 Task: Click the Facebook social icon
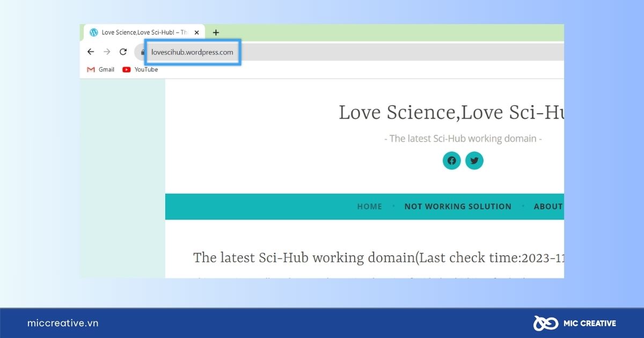click(452, 160)
